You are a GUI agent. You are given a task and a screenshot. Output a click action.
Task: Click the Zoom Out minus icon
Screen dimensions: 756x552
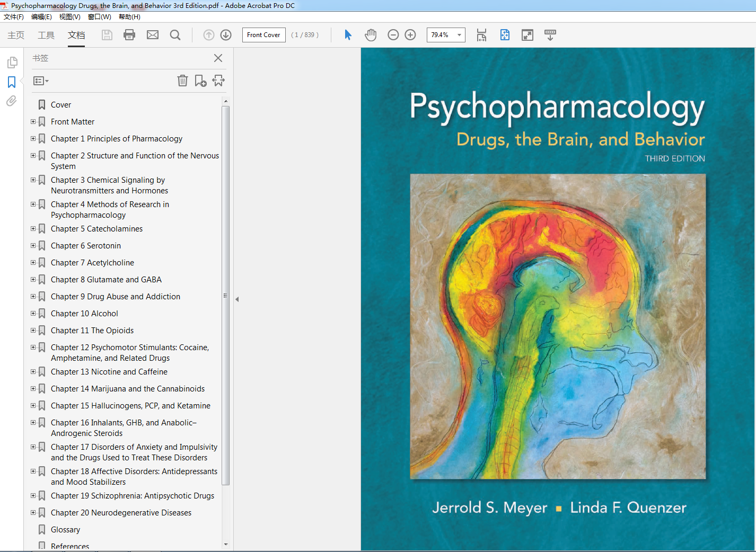pyautogui.click(x=393, y=35)
